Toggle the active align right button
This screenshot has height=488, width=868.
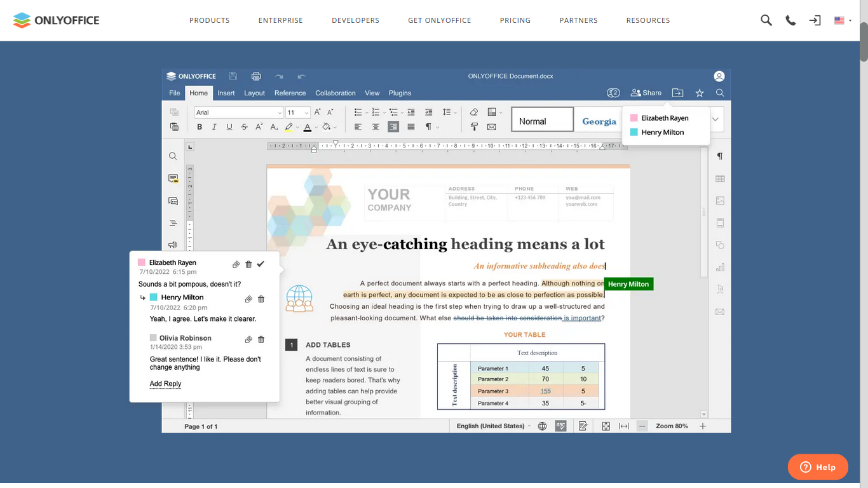point(393,127)
